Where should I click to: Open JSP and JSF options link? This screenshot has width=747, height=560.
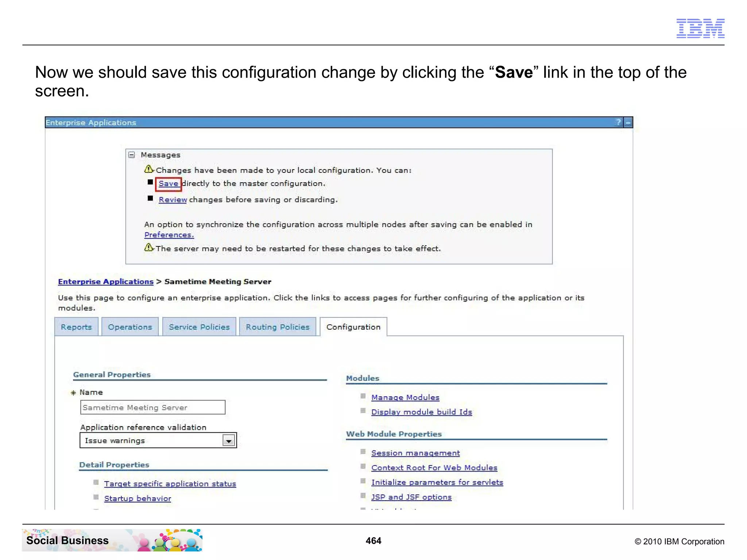pyautogui.click(x=411, y=497)
